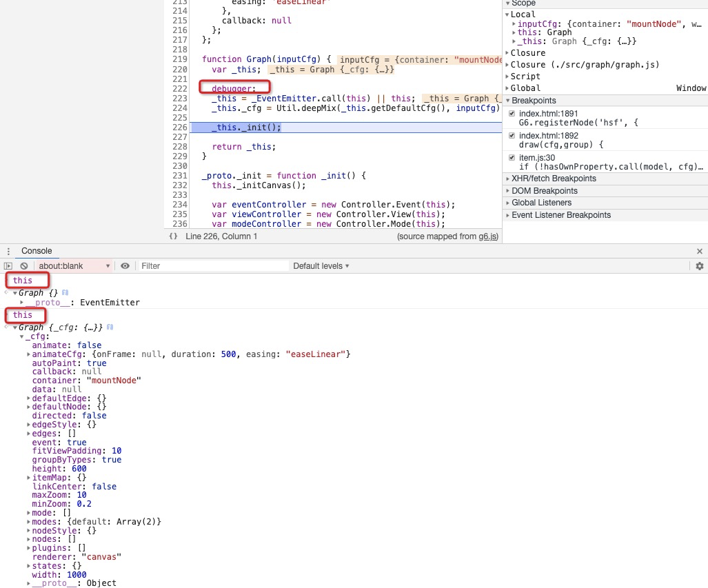
Task: Collapse the first Graph {} console output
Action: coord(15,293)
